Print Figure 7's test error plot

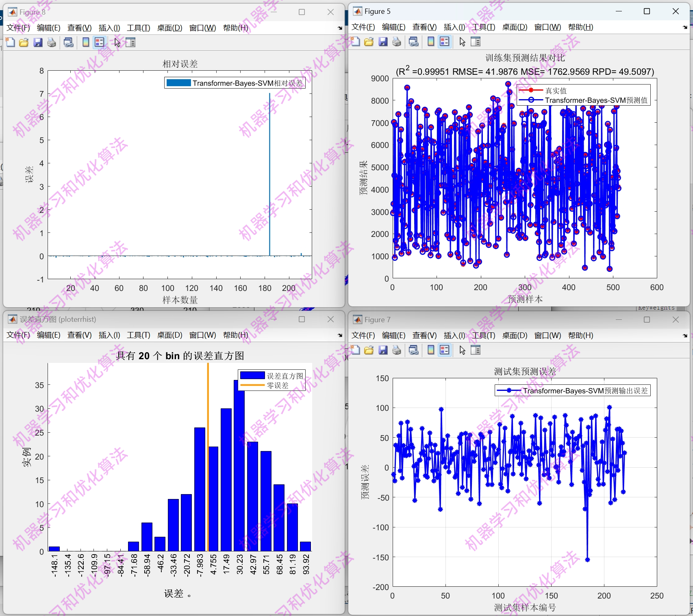pyautogui.click(x=396, y=350)
